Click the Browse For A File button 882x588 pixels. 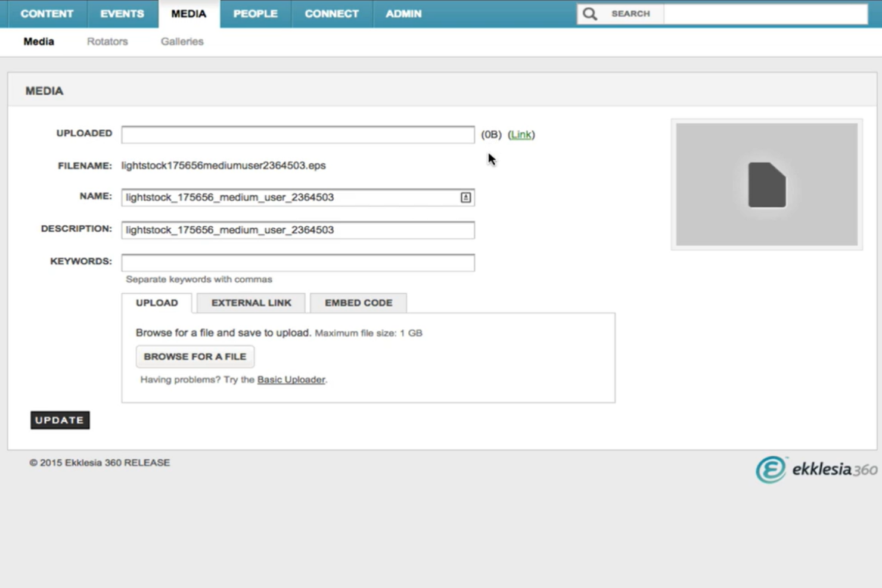[x=195, y=356]
